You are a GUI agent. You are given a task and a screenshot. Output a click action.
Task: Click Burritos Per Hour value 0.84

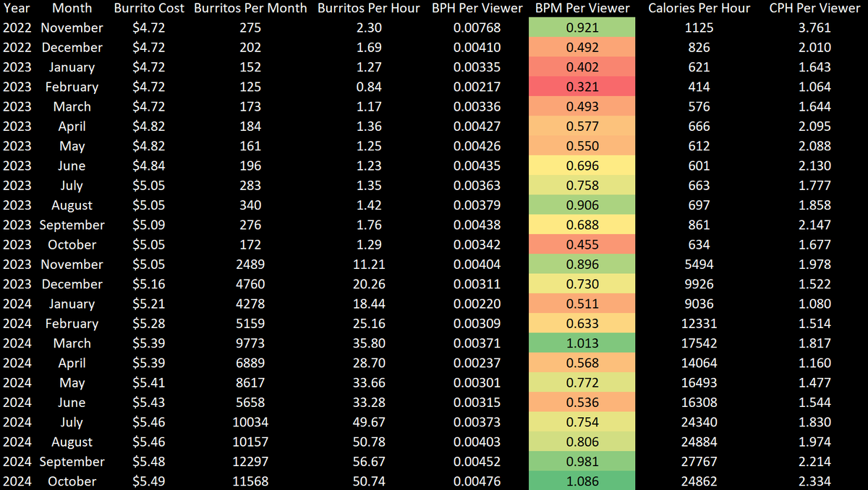(x=369, y=87)
